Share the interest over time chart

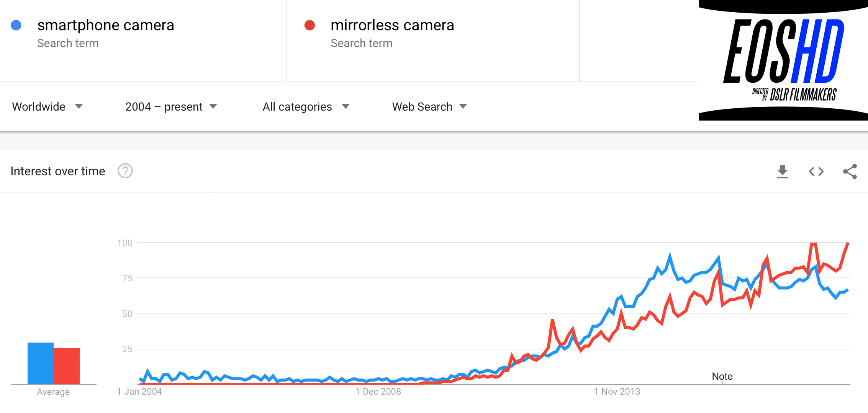click(x=850, y=171)
